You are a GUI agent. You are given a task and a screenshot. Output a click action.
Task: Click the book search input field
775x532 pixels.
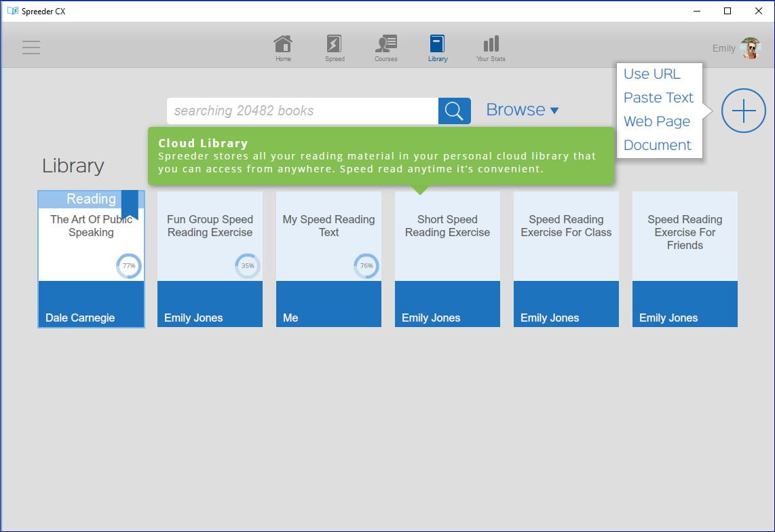tap(302, 111)
